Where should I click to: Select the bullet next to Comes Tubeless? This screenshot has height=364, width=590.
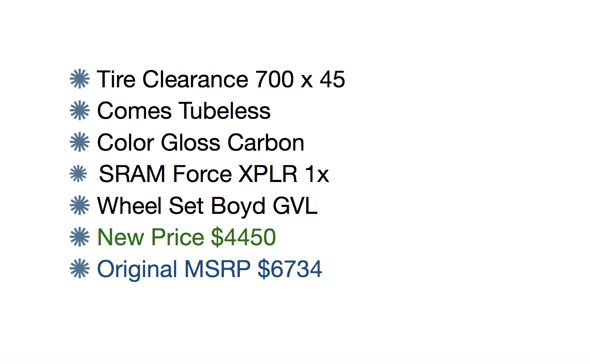pos(80,111)
